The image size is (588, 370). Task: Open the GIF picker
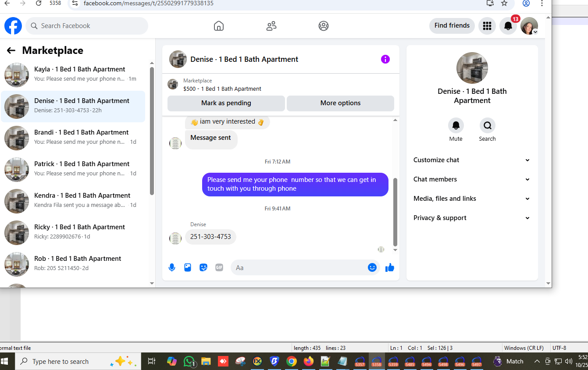(x=219, y=267)
